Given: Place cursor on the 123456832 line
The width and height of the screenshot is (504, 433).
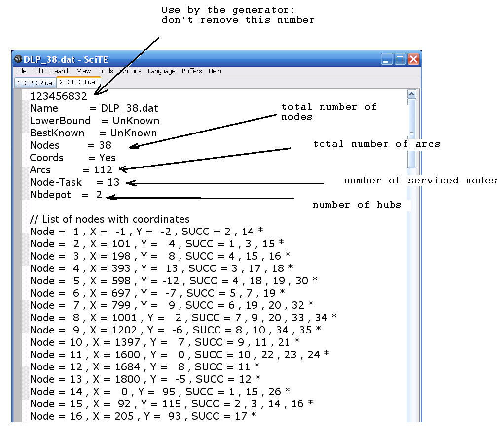Looking at the screenshot, I should pyautogui.click(x=59, y=96).
